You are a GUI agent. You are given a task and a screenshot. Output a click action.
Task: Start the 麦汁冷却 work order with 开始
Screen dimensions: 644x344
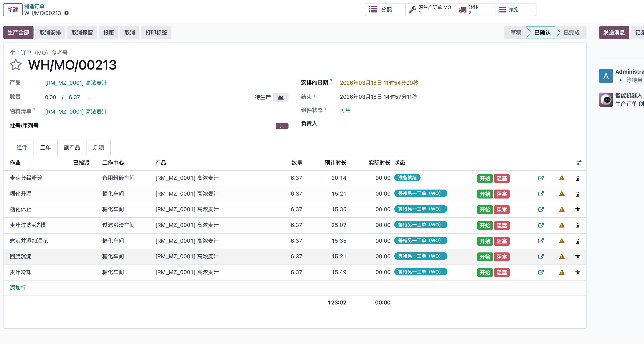pos(485,273)
